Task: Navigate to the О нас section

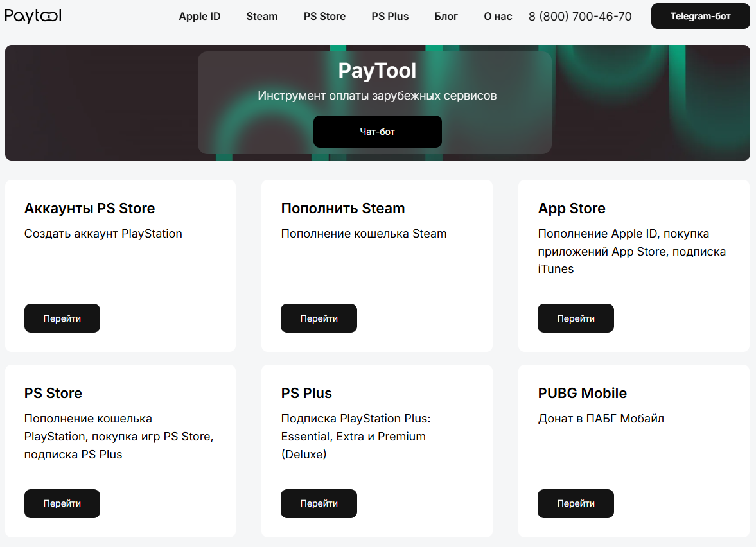Action: coord(498,17)
